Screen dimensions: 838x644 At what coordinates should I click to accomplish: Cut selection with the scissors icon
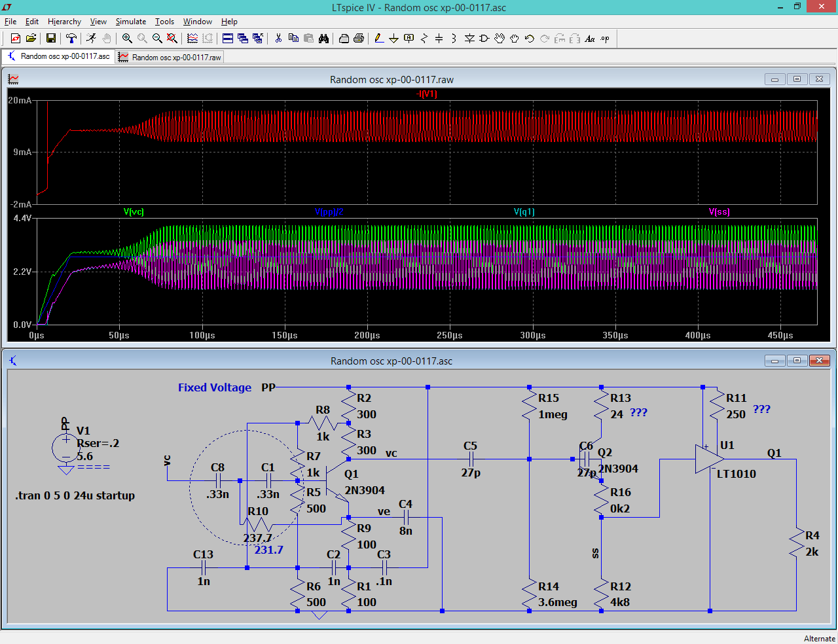coord(278,39)
